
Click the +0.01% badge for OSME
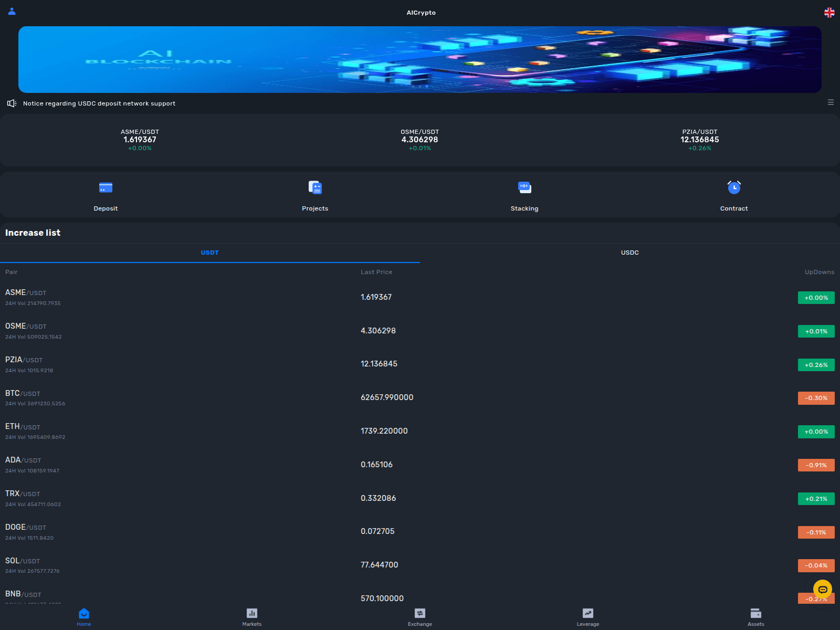pyautogui.click(x=816, y=331)
